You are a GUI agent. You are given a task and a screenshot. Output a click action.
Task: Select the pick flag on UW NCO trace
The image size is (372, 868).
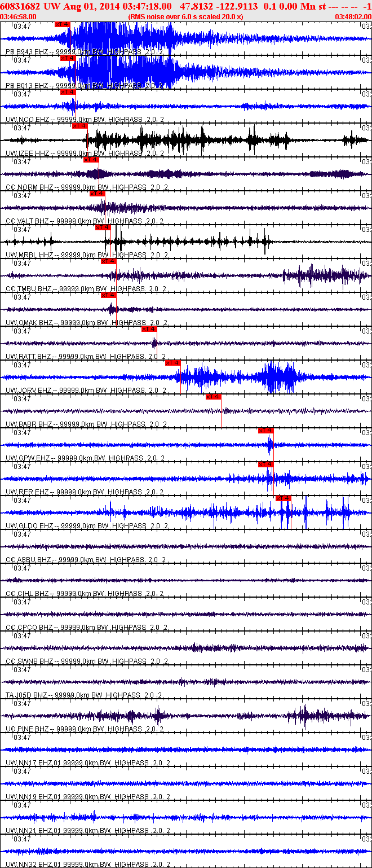68,92
